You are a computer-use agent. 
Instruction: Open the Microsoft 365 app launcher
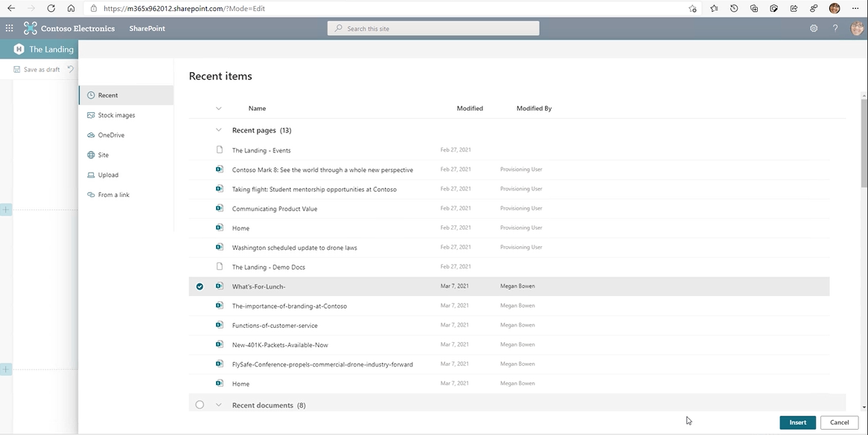point(10,28)
